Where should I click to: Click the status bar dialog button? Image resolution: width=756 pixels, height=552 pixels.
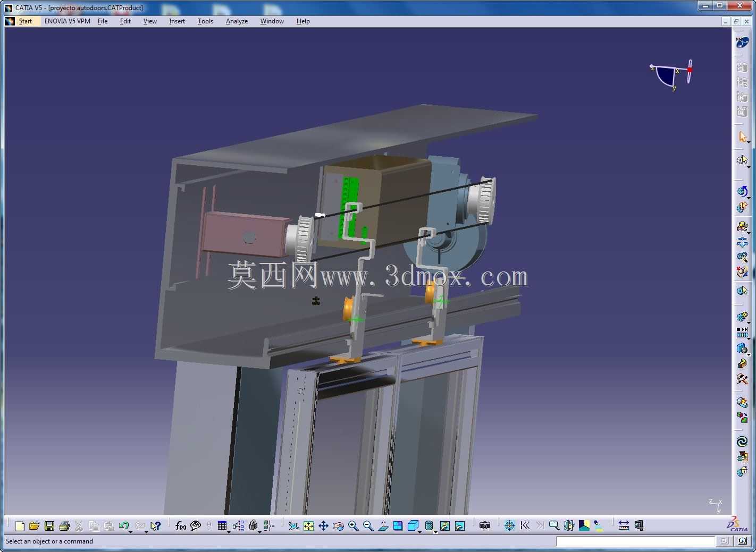[724, 541]
